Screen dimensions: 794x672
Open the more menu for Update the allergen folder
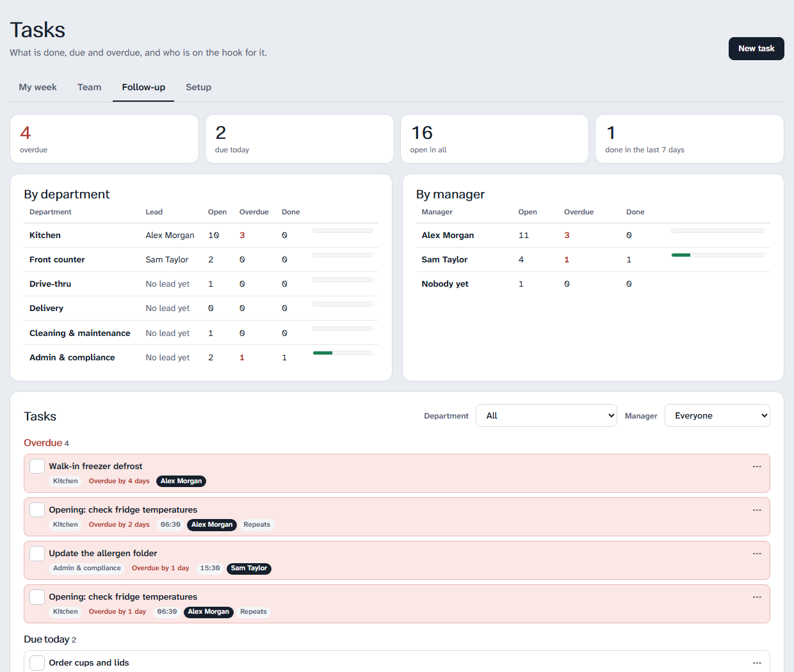pyautogui.click(x=757, y=554)
